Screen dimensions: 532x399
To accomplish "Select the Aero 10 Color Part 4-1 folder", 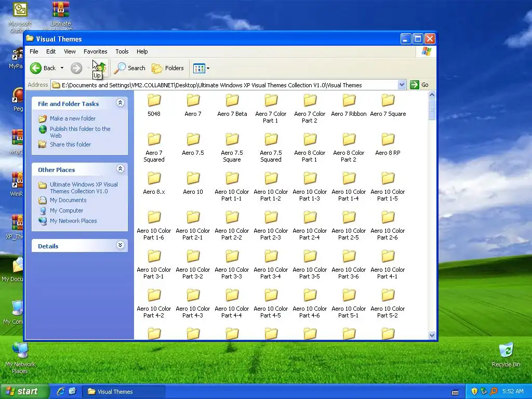I will click(388, 264).
